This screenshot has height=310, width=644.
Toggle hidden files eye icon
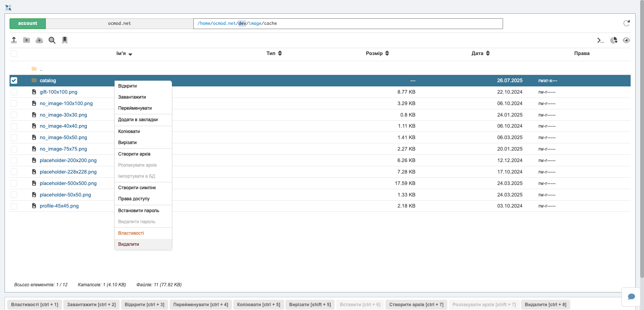pyautogui.click(x=626, y=40)
